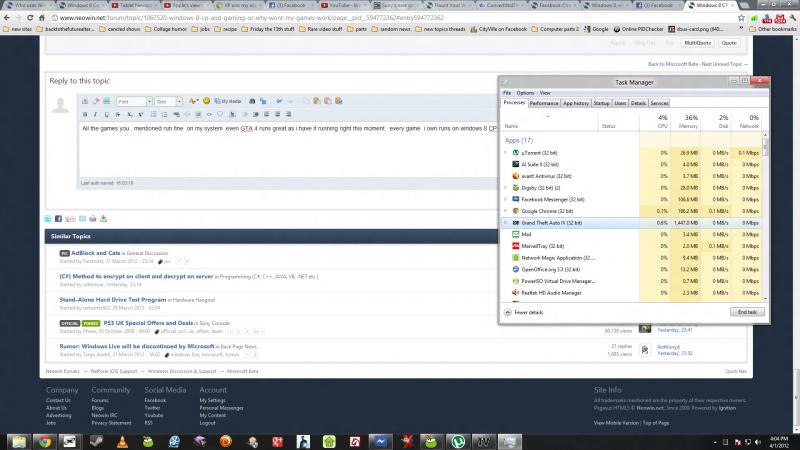The image size is (800, 450).
Task: Expand the Grand Theft Auto IV process
Action: [x=506, y=223]
